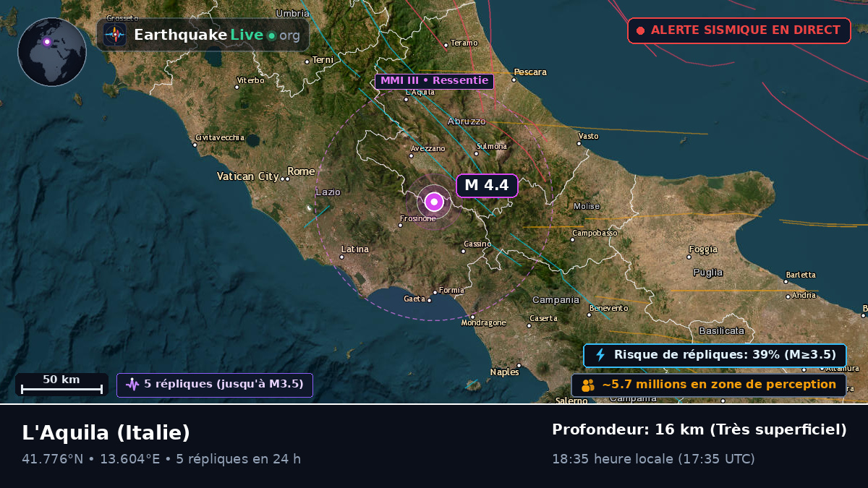Select the Latina city label

coord(354,249)
